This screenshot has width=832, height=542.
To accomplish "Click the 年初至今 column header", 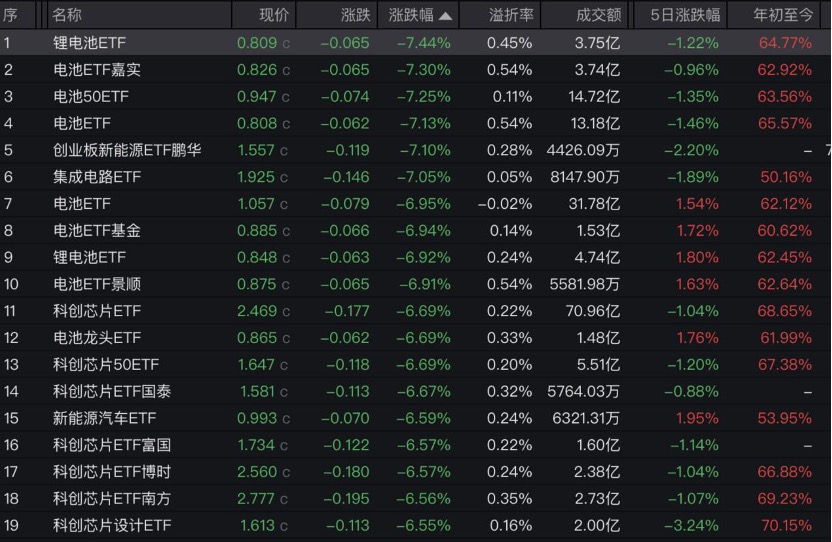I will (784, 15).
